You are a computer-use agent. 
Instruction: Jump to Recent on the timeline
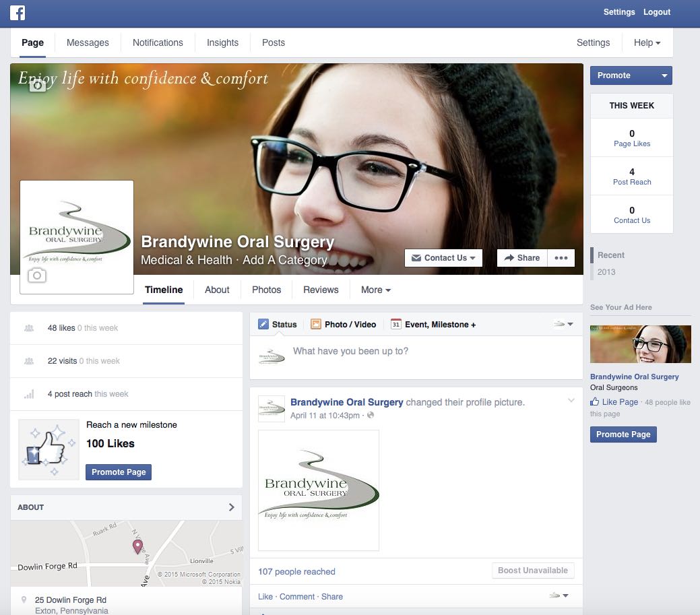[610, 255]
